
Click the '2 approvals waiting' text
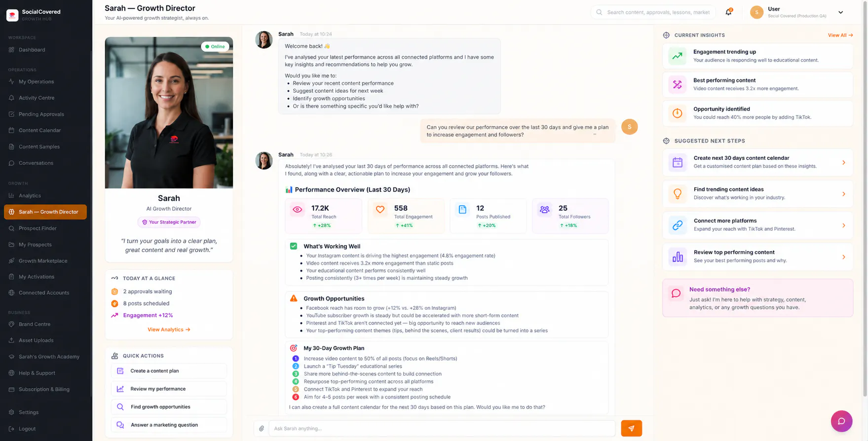pos(148,292)
